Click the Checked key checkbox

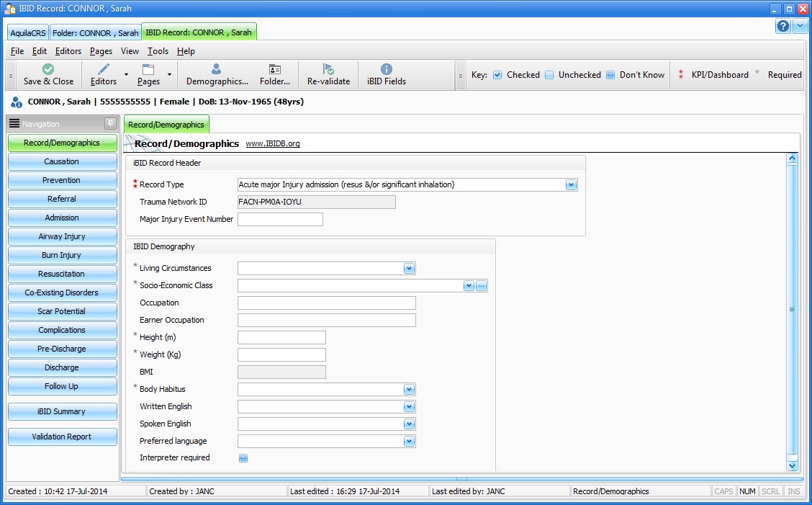coord(497,75)
